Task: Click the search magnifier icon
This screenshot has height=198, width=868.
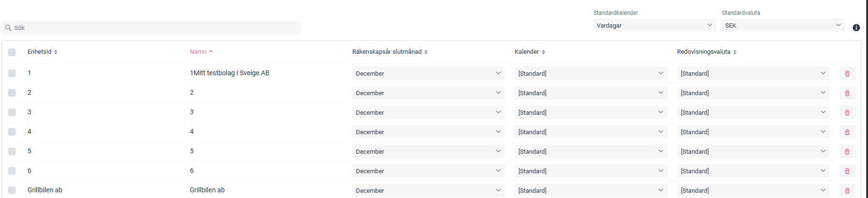Action: 8,28
